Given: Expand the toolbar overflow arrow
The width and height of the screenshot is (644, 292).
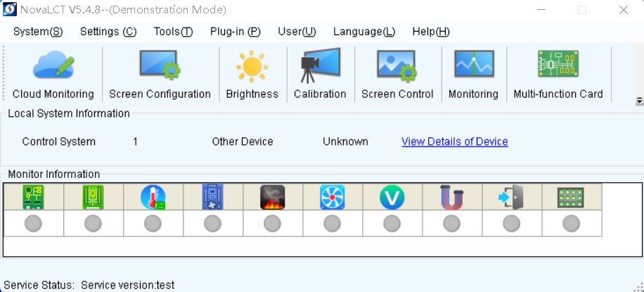Looking at the screenshot, I should pyautogui.click(x=639, y=101).
